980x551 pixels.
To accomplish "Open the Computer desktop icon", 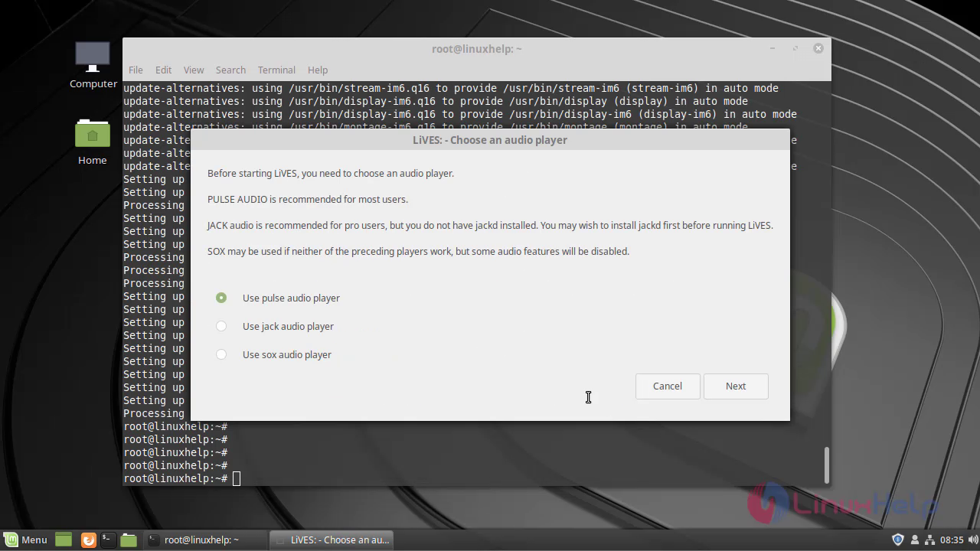I will pyautogui.click(x=93, y=65).
